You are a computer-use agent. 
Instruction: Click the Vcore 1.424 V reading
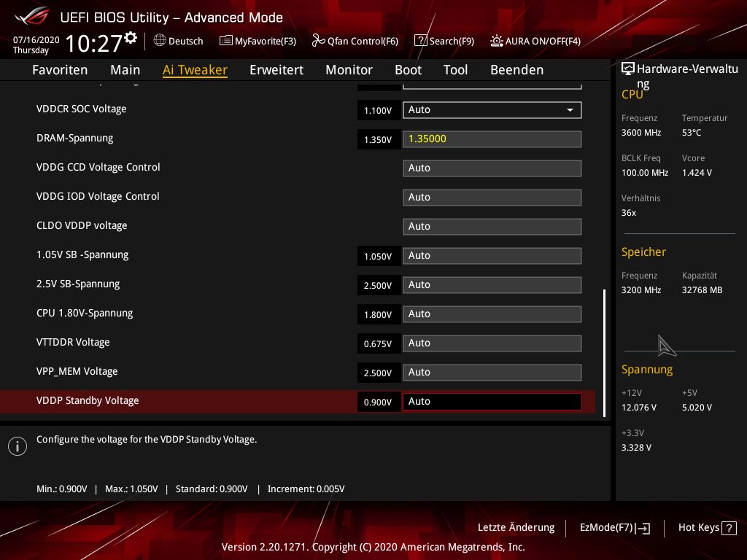(697, 173)
